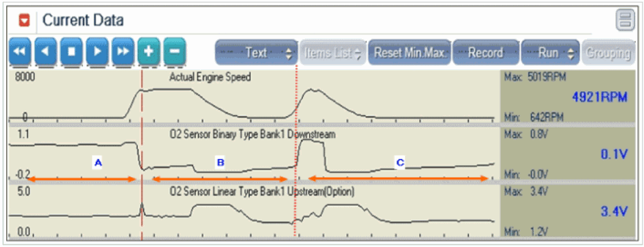Screen dimensions: 644x247
Task: Click the 0.1V current value
Action: pos(614,154)
